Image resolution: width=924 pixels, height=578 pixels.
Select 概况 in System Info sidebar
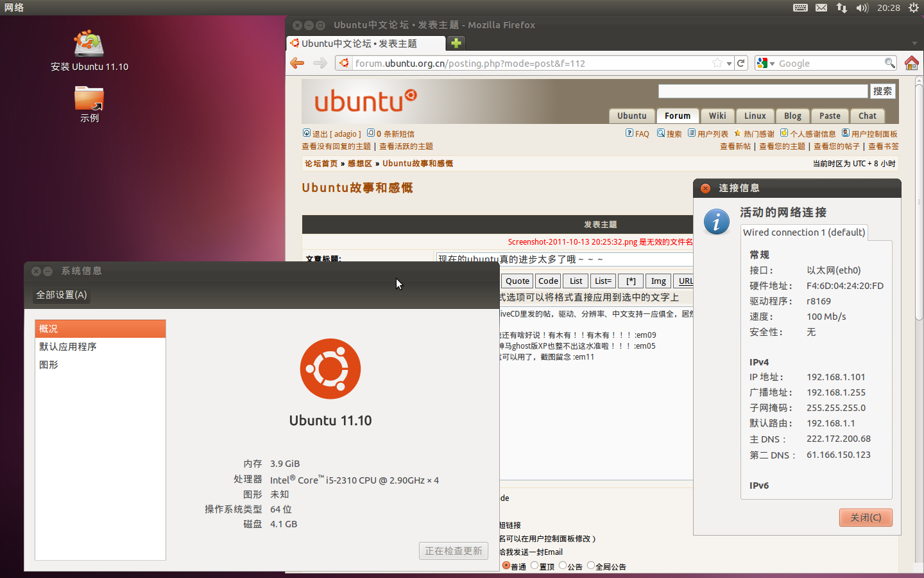101,329
